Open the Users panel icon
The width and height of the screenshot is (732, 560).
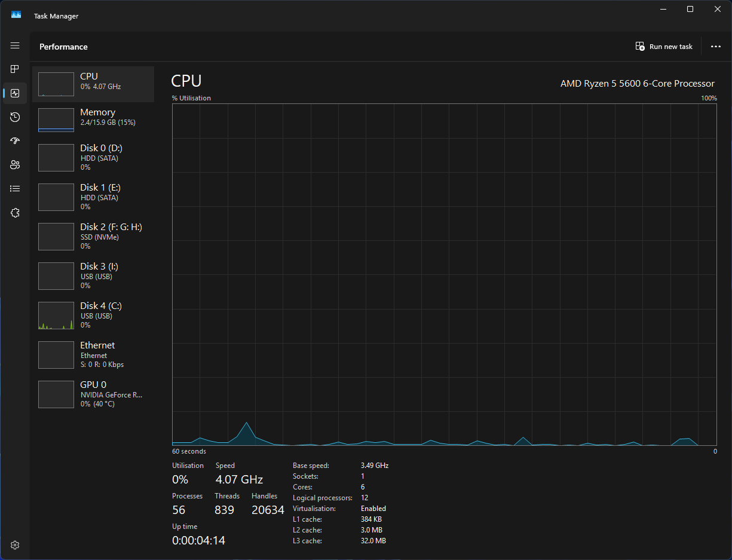pos(14,164)
